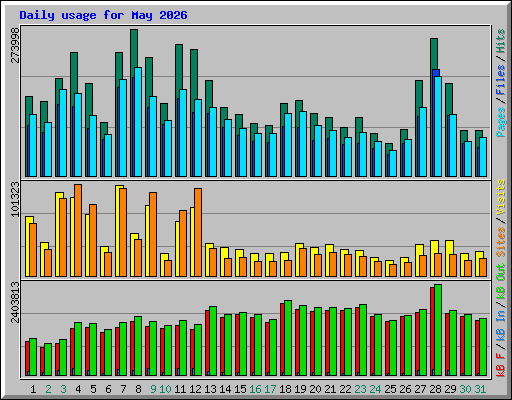Click the cyan Pages bar on day 8
Screen dimensions: 512x400
click(138, 122)
